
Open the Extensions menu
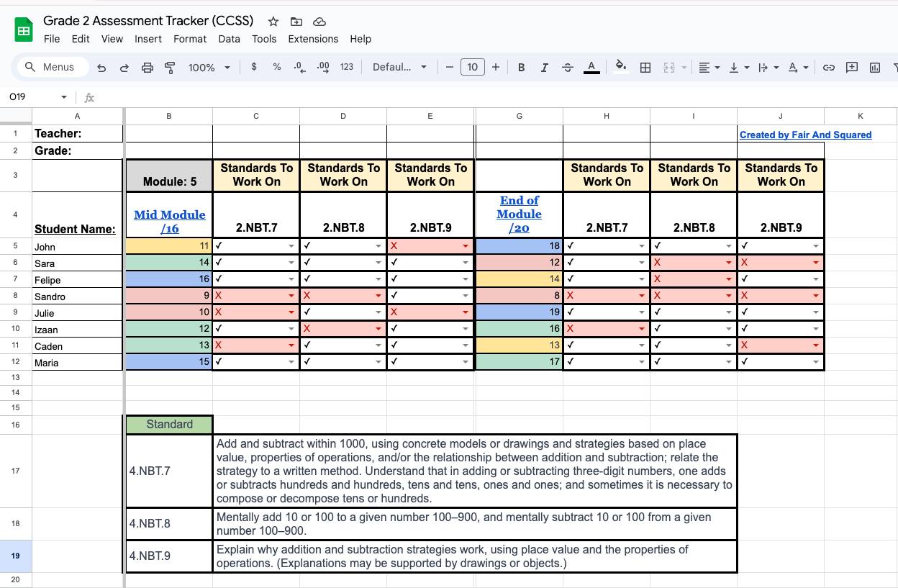(313, 39)
